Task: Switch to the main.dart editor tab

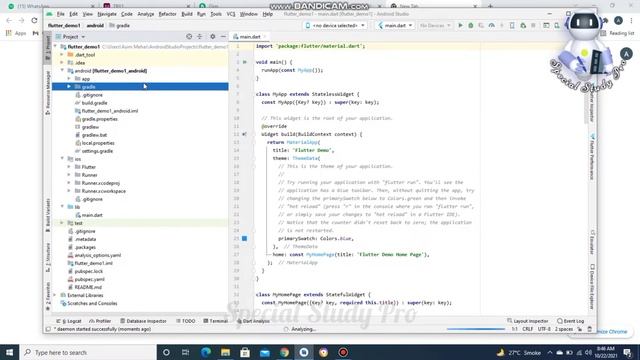Action: point(249,37)
